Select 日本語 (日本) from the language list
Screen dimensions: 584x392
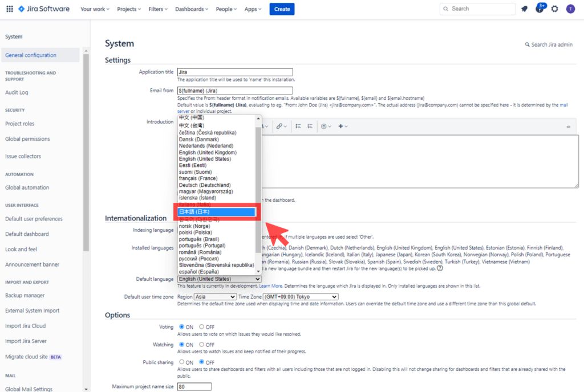216,212
